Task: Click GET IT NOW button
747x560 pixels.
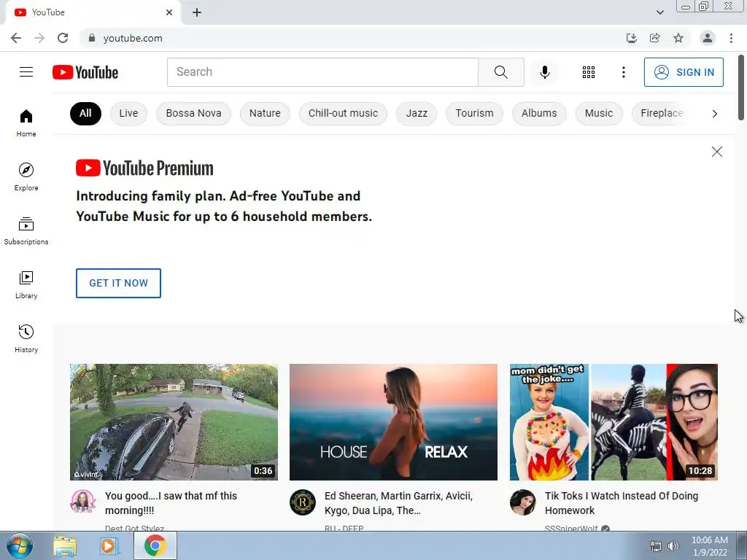Action: pos(119,283)
